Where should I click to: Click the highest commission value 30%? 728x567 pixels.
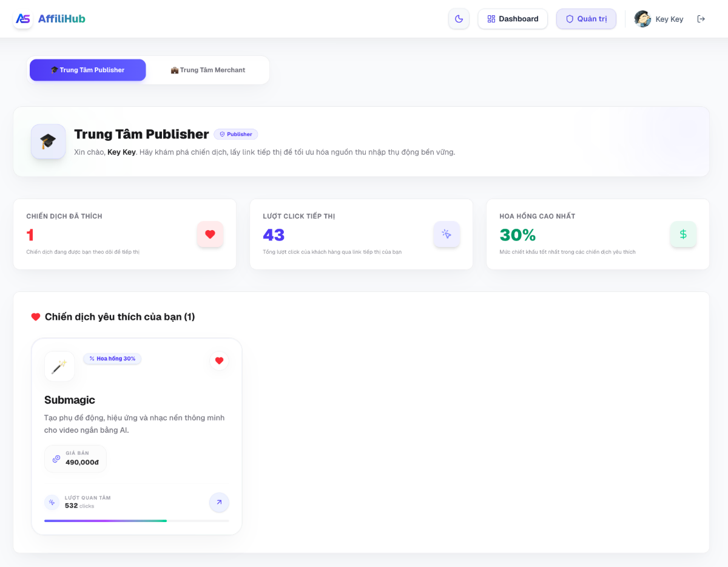pos(517,235)
